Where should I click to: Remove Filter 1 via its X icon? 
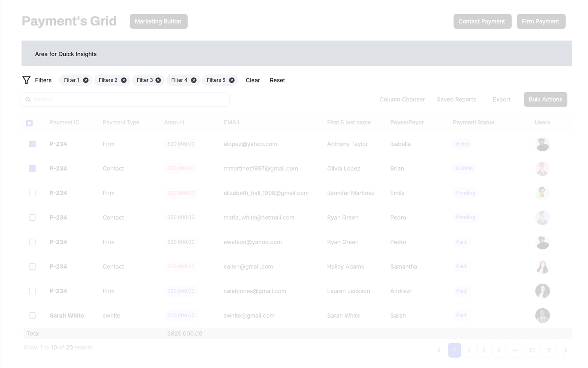tap(86, 80)
